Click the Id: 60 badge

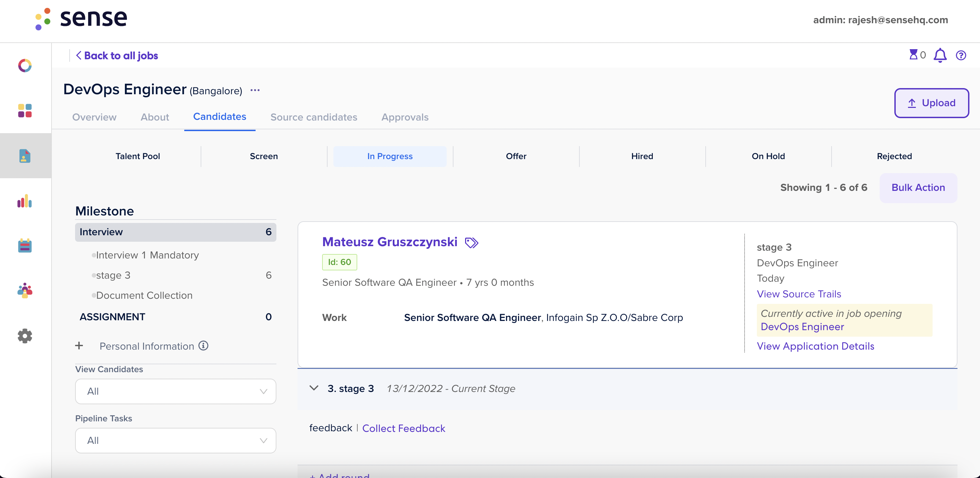(x=339, y=262)
